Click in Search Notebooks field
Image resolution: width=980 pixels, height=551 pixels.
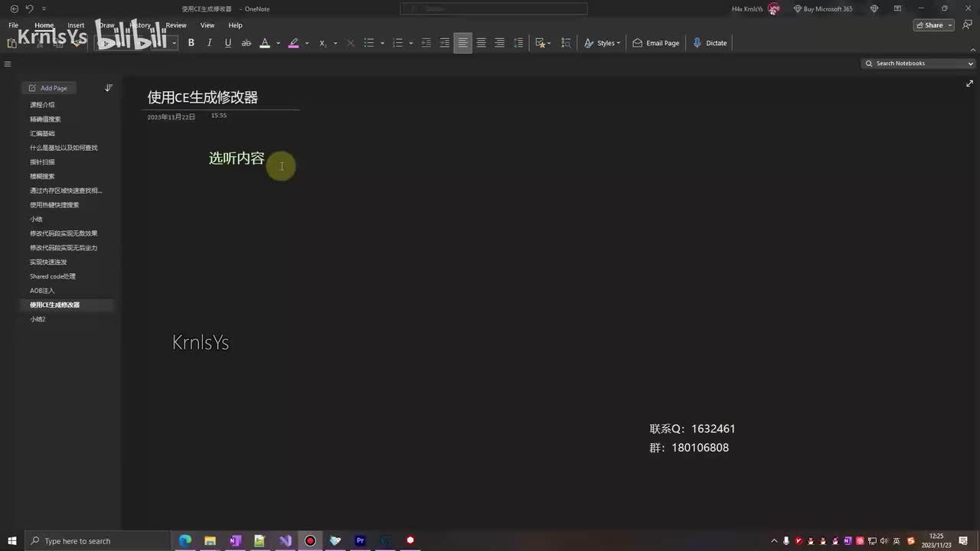(915, 64)
